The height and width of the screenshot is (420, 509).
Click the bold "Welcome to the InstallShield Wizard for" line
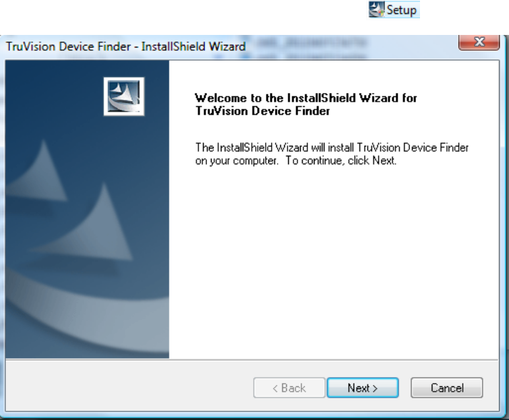click(306, 98)
